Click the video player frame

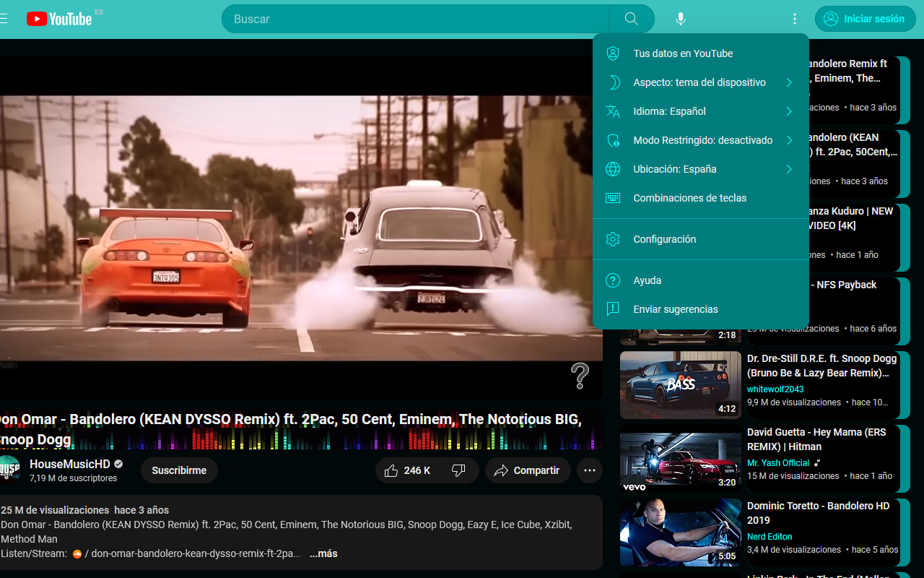point(301,228)
